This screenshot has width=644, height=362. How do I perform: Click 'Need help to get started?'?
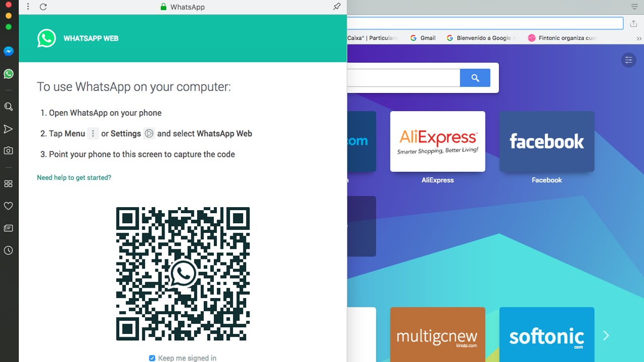click(73, 177)
